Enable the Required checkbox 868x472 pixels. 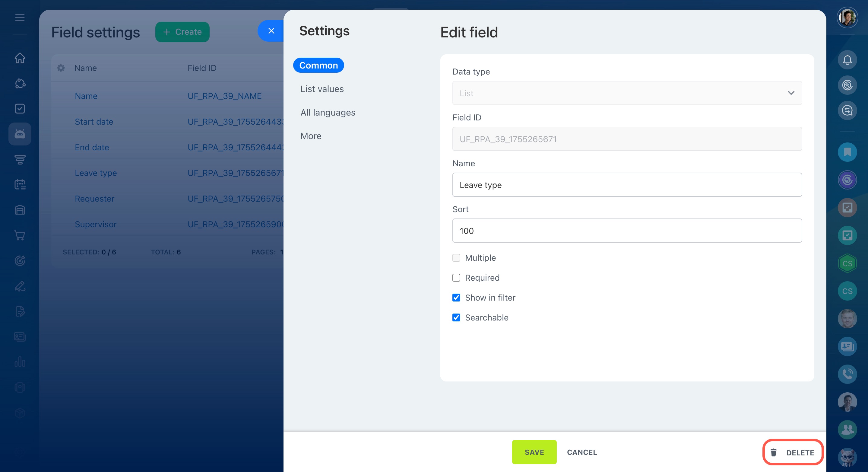click(x=456, y=278)
